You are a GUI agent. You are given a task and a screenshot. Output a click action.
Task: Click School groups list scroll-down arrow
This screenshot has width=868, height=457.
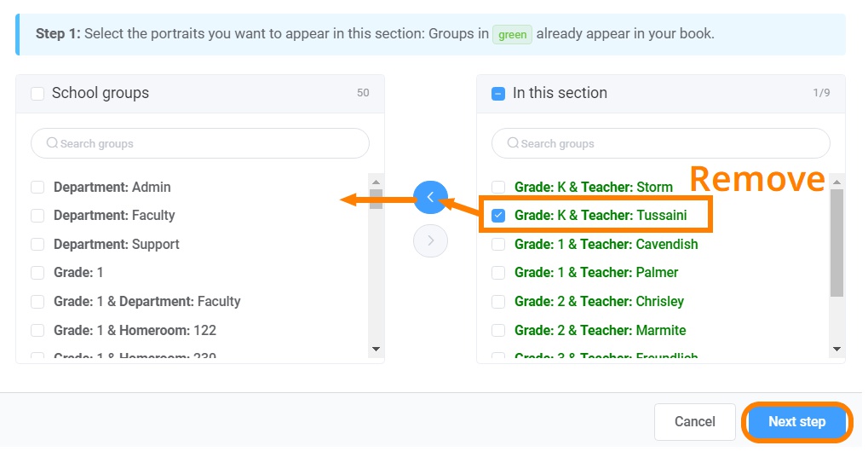tap(376, 349)
